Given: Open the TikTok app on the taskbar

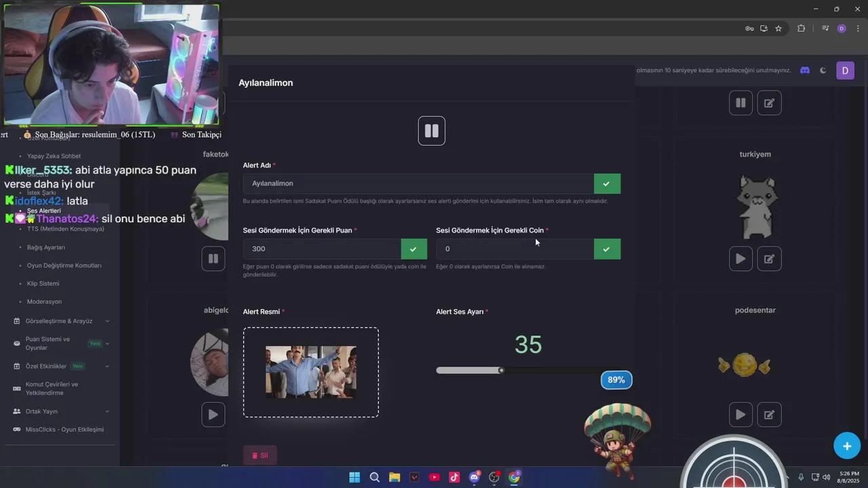Looking at the screenshot, I should (454, 477).
